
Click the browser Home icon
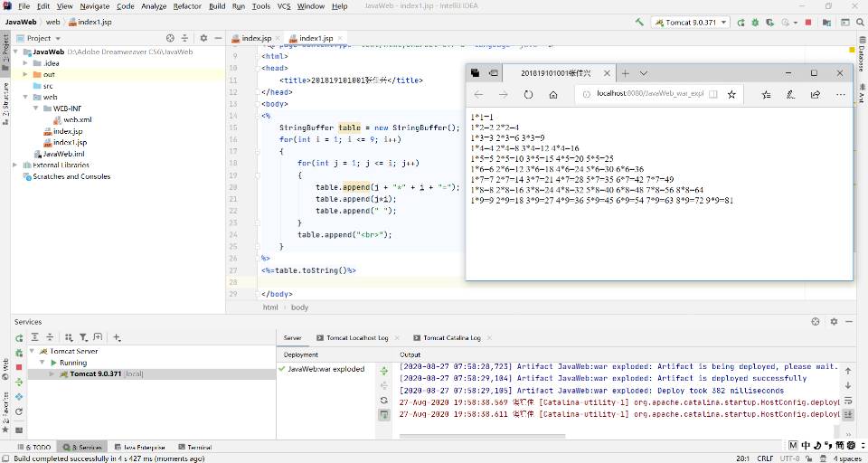[x=553, y=95]
